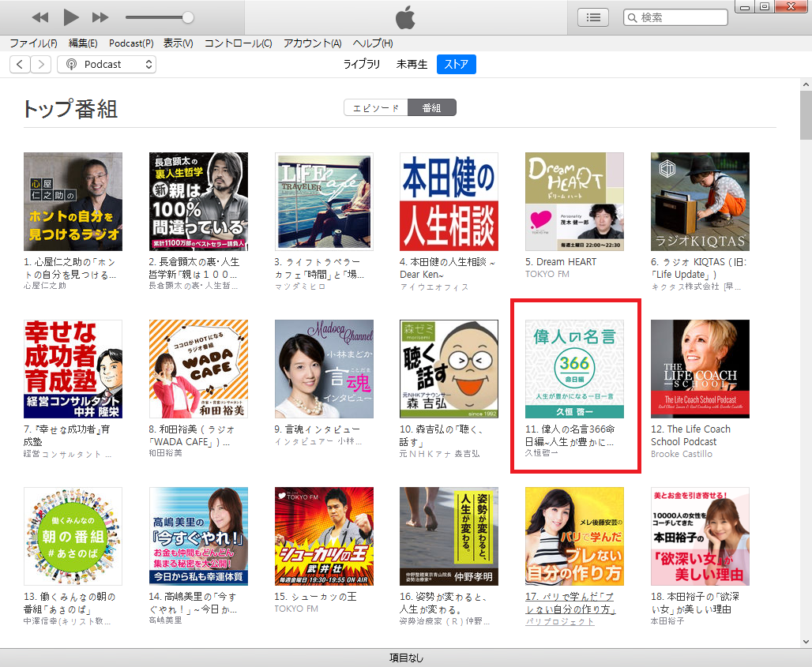812x667 pixels.
Task: Switch to the 未再生 tab
Action: 412,64
